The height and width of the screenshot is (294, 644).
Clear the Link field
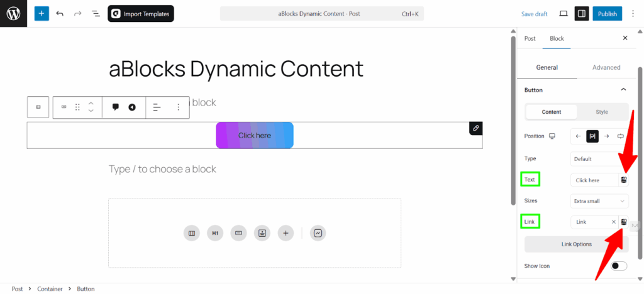614,222
